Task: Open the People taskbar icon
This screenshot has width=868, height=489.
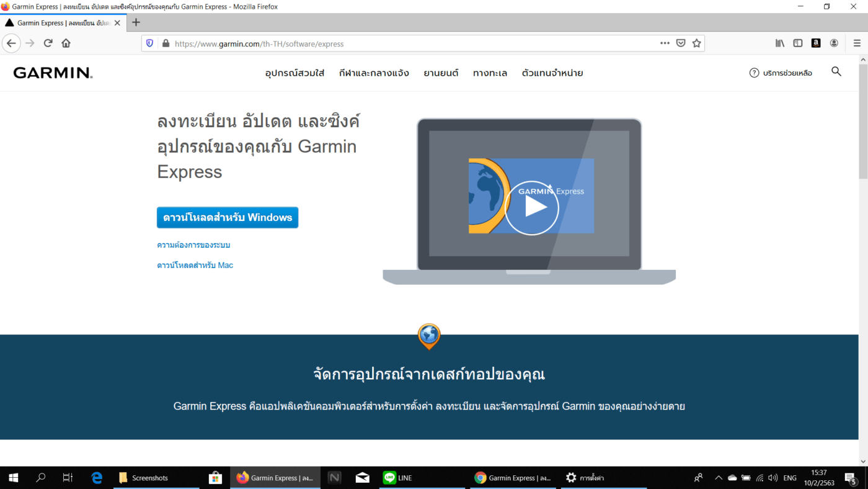Action: point(698,478)
